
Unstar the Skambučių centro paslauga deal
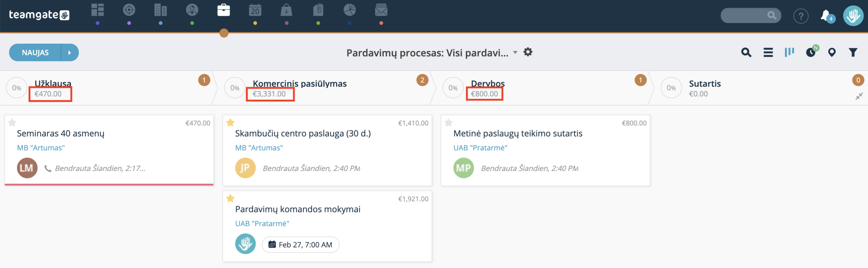(x=231, y=122)
